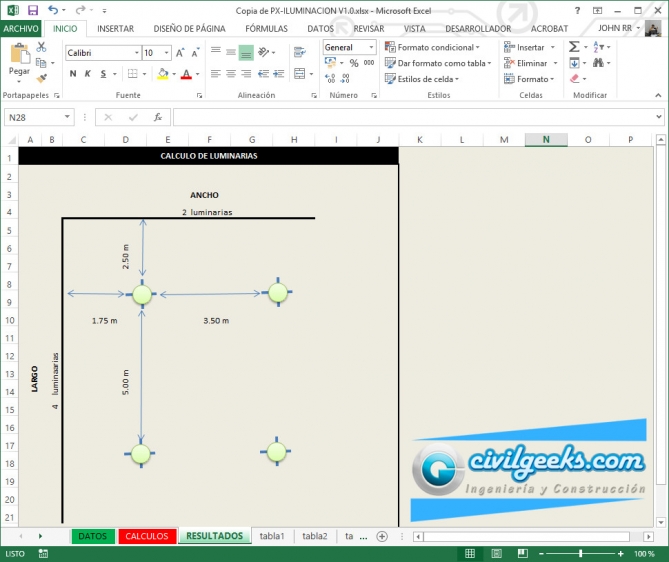Toggle italic formatting (K)
This screenshot has width=669, height=562.
coord(88,74)
